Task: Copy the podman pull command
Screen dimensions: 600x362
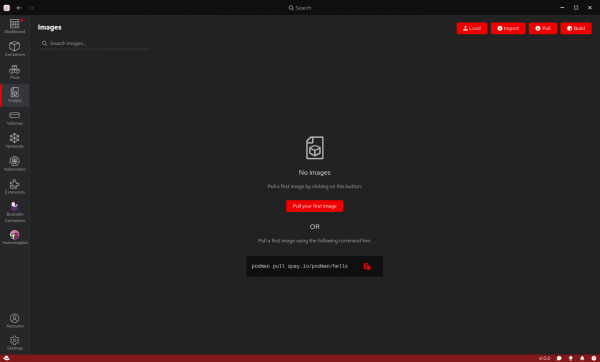Action: (x=367, y=266)
